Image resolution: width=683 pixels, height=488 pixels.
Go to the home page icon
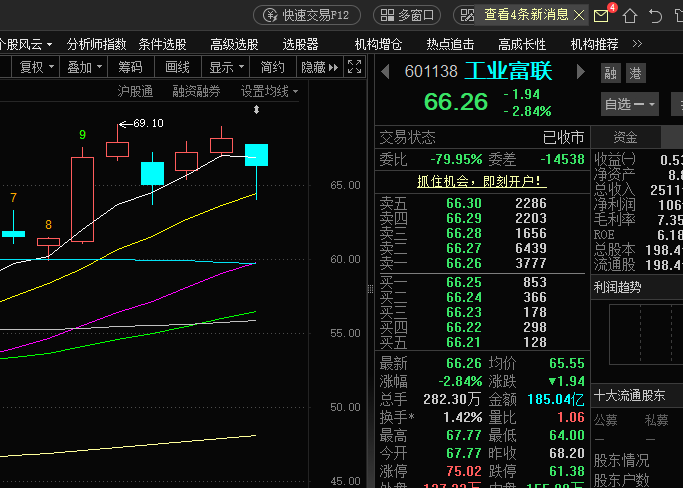[629, 16]
